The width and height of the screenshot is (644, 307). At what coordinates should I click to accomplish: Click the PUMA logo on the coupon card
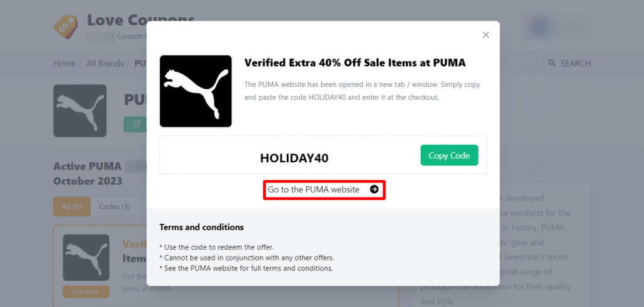86,258
